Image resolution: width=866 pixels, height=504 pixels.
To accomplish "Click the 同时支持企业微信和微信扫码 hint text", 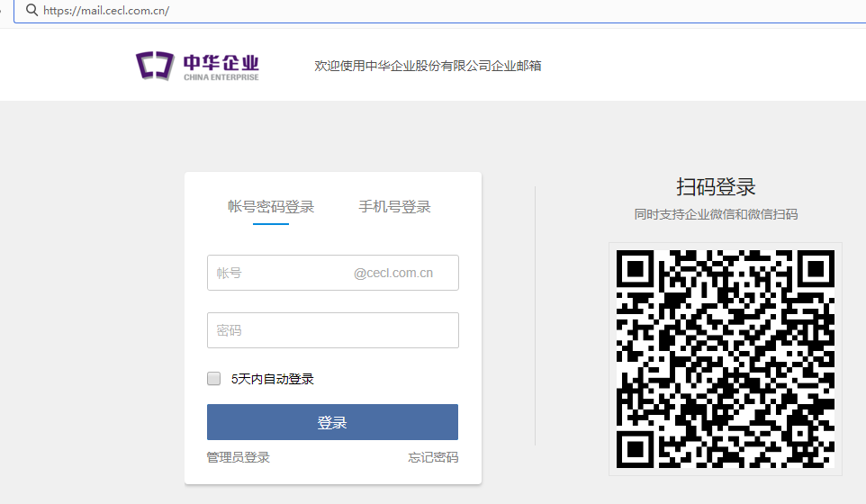I will pos(716,214).
